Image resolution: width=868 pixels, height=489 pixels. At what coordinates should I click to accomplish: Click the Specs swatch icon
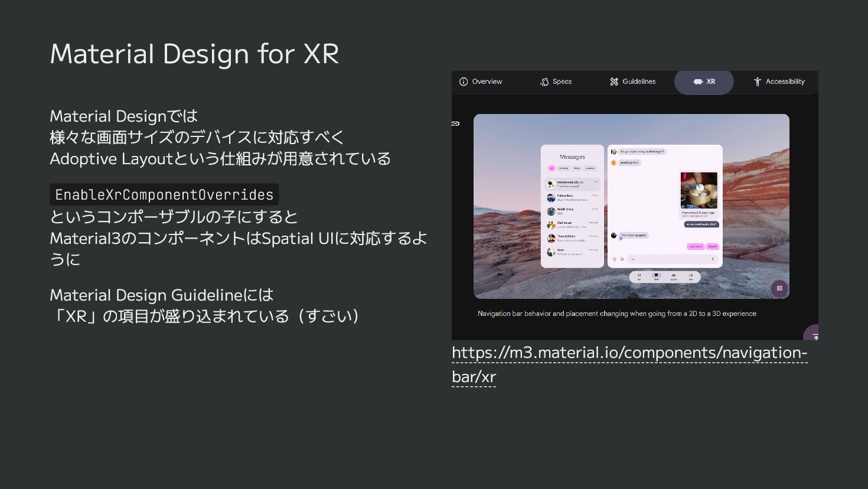(x=544, y=81)
